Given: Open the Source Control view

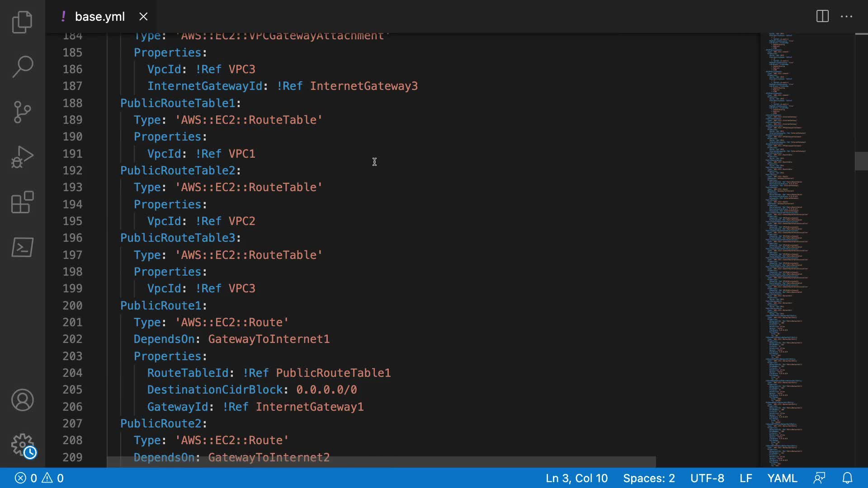Looking at the screenshot, I should click(x=22, y=112).
